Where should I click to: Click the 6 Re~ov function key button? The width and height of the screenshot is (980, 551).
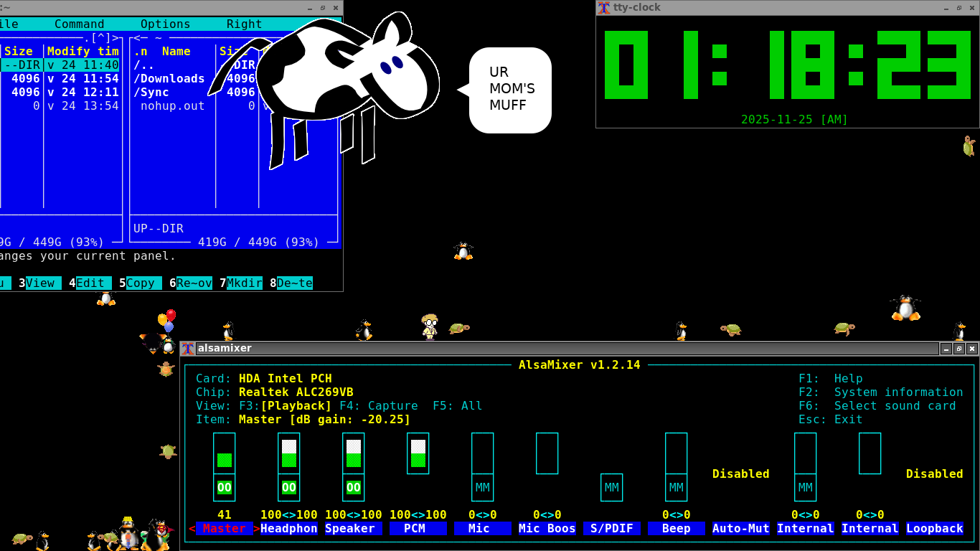(191, 283)
